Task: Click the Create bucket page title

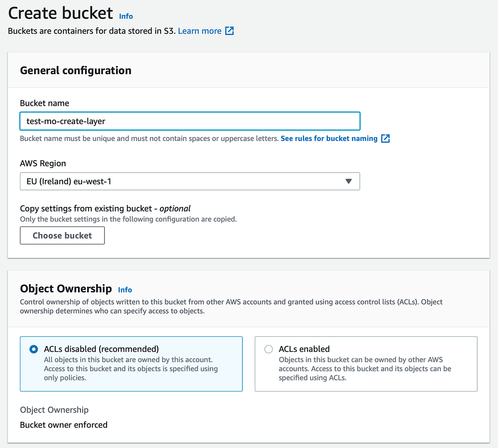Action: (x=61, y=13)
